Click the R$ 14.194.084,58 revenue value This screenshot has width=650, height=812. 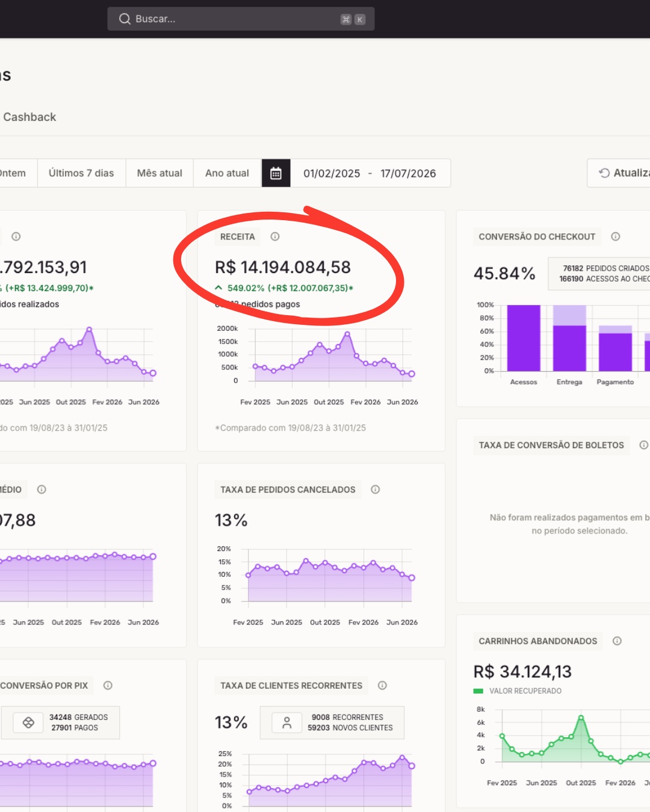point(283,267)
